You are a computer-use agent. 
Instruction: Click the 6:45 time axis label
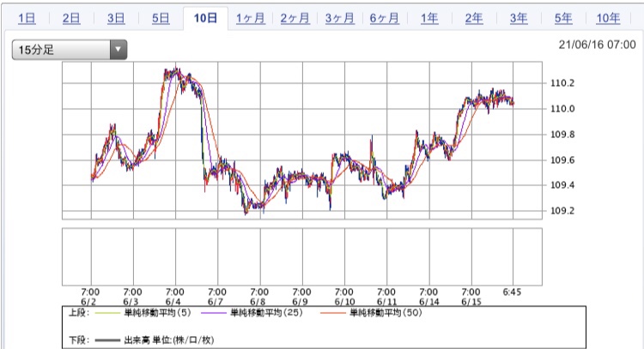point(512,292)
